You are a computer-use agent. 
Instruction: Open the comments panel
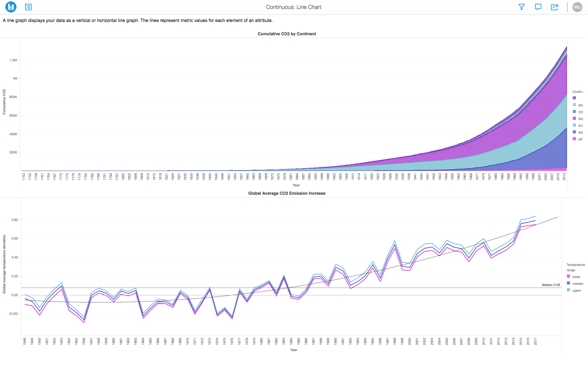pos(538,7)
